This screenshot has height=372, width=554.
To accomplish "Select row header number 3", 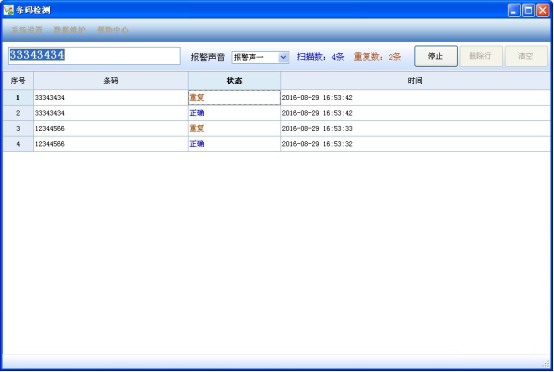I will pyautogui.click(x=18, y=129).
